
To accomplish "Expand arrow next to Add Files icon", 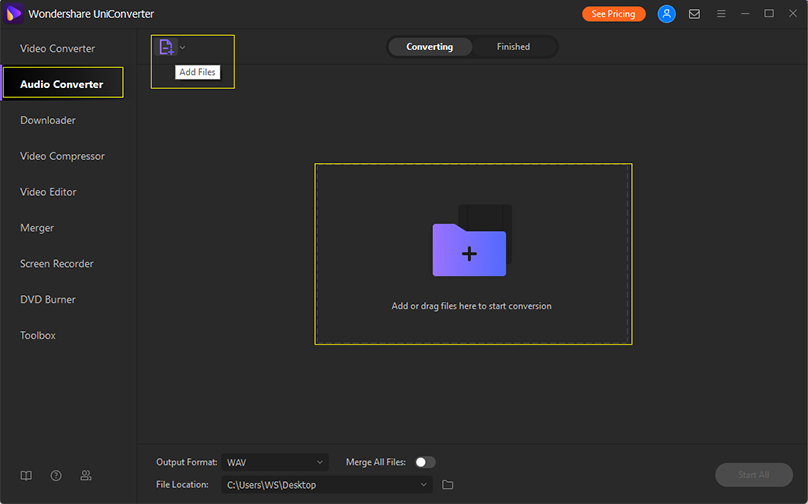I will pyautogui.click(x=183, y=47).
